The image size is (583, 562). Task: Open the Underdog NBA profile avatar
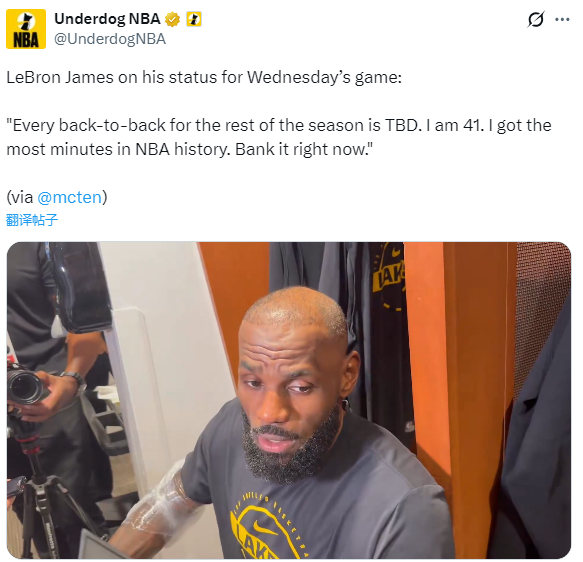[x=26, y=29]
